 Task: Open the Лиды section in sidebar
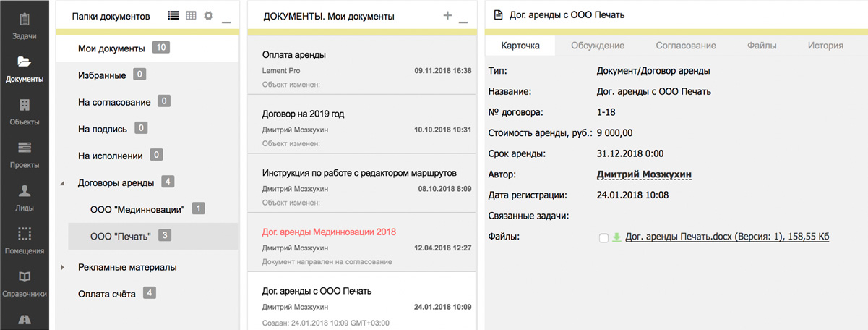[x=25, y=198]
